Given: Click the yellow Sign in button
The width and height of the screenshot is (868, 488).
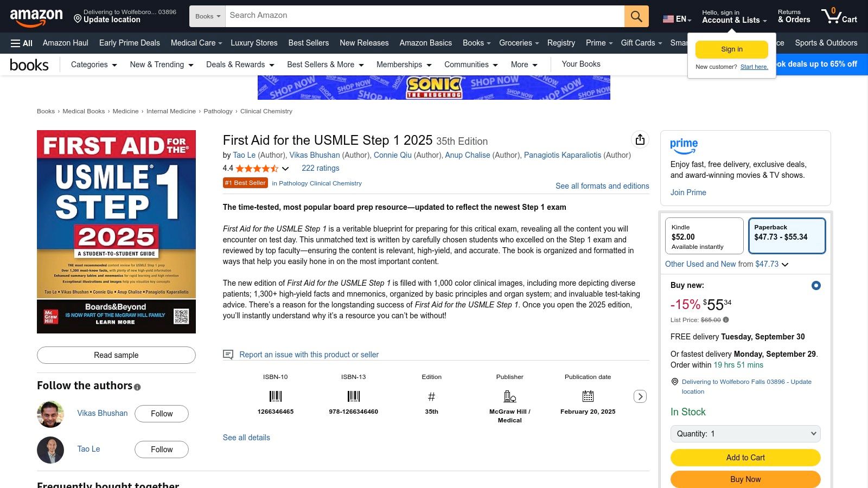Looking at the screenshot, I should pyautogui.click(x=732, y=49).
